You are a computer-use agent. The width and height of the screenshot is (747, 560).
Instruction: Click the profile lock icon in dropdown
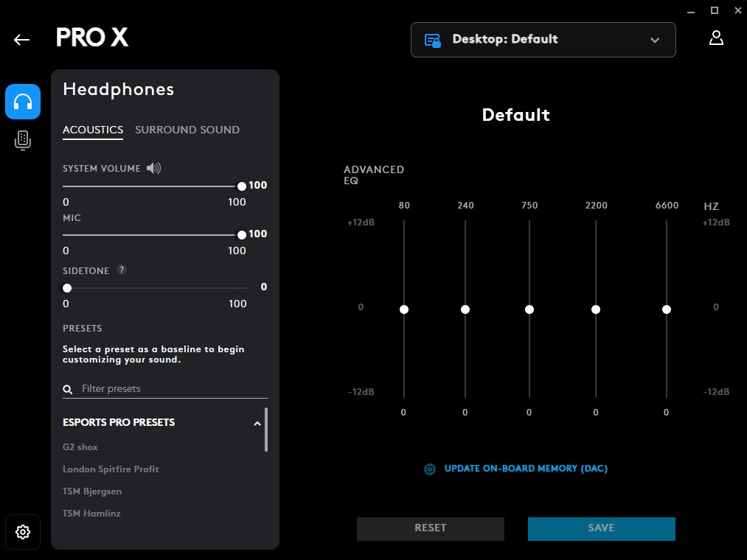433,41
